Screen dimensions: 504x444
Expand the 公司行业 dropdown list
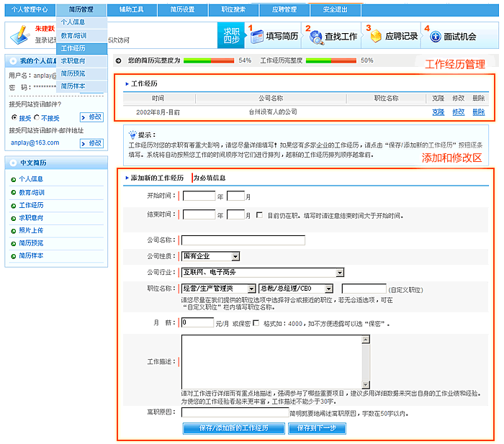pos(339,272)
